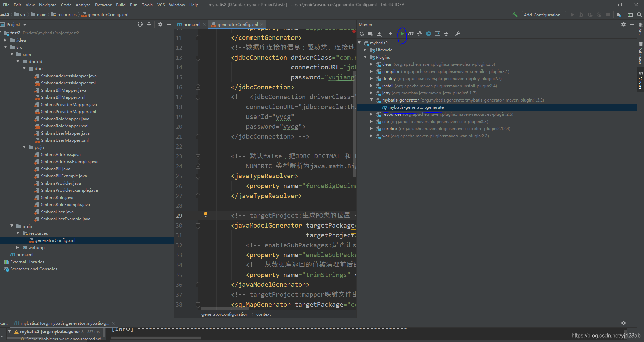Open the Refactor menu
644x342 pixels.
coord(103,5)
